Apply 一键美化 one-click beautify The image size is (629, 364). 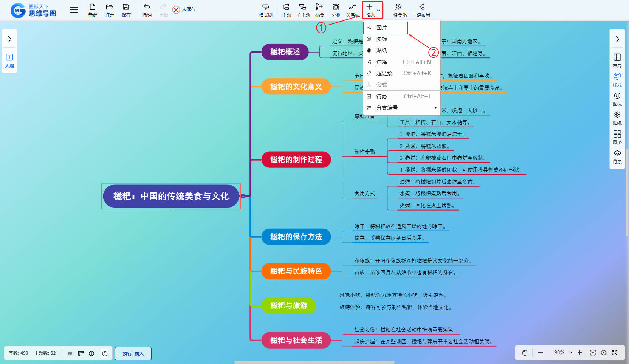398,10
